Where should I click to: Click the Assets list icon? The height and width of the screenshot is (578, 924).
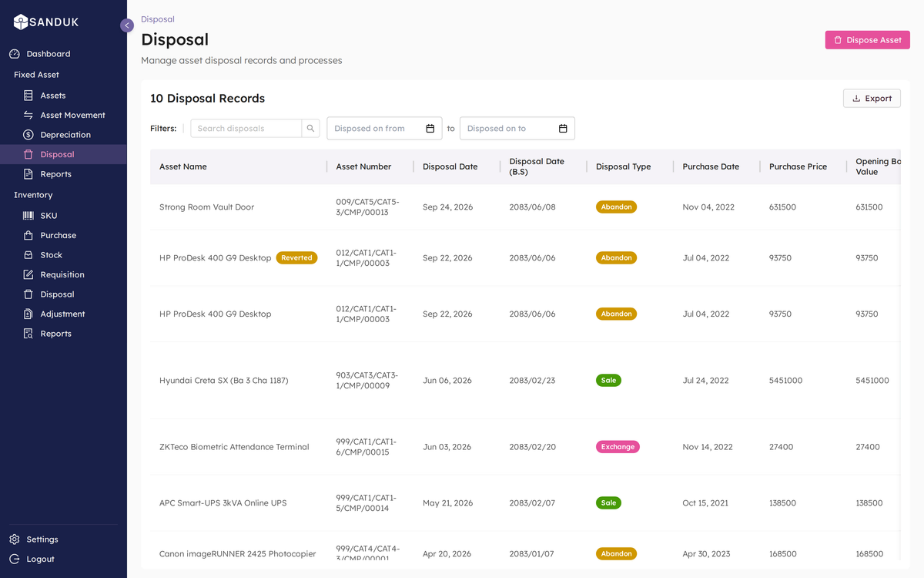coord(28,96)
